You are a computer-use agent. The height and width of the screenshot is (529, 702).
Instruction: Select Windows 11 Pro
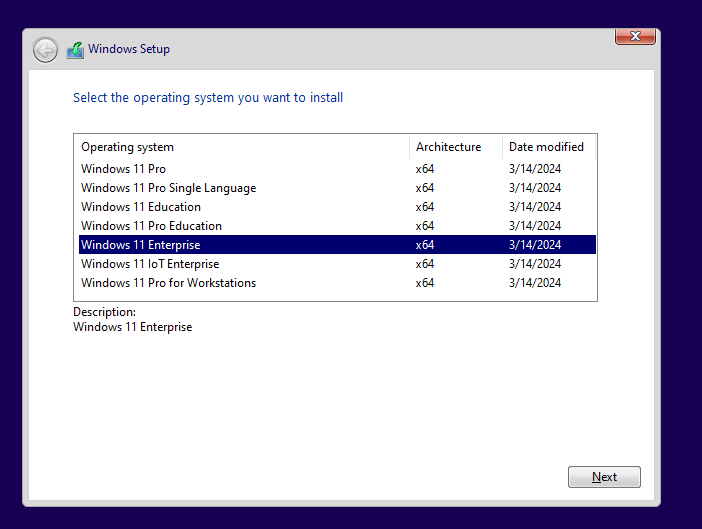point(337,169)
